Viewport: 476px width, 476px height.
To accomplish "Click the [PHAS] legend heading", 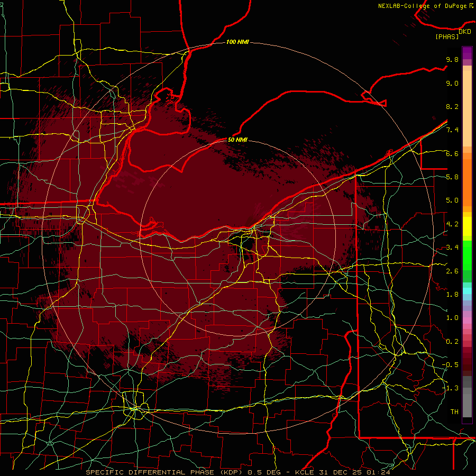I will tap(447, 37).
